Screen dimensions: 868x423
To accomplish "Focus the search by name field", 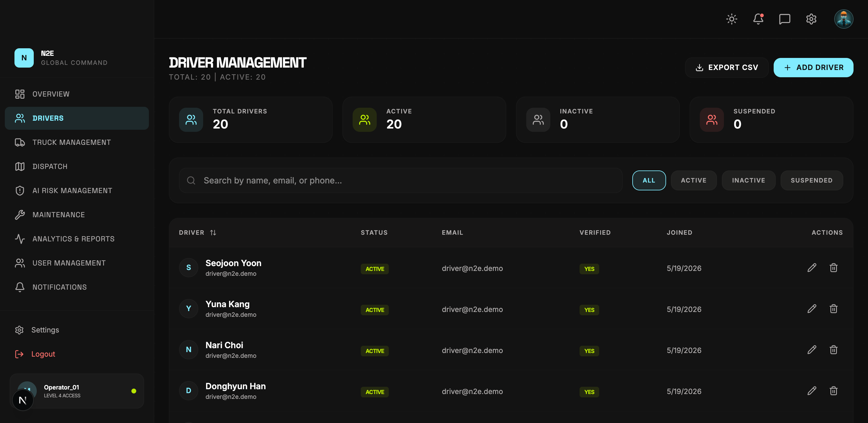I will point(400,180).
